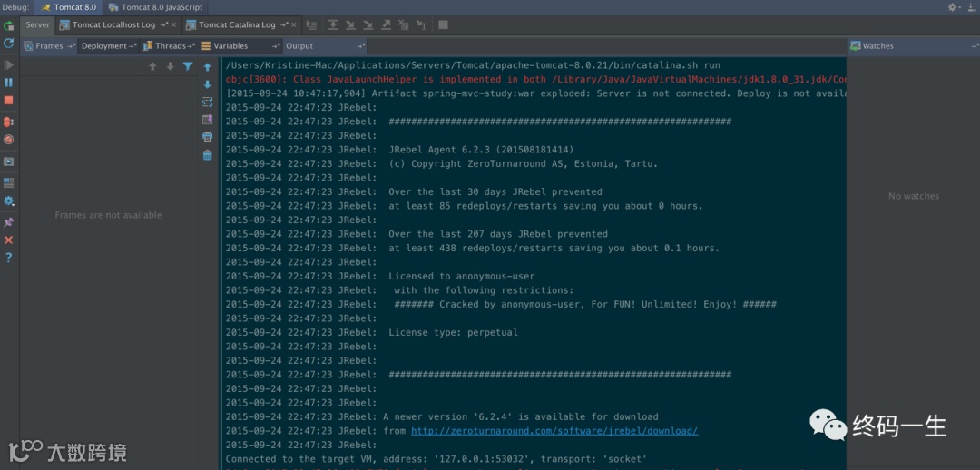The height and width of the screenshot is (470, 980).
Task: Select the Server tab
Action: coord(37,25)
